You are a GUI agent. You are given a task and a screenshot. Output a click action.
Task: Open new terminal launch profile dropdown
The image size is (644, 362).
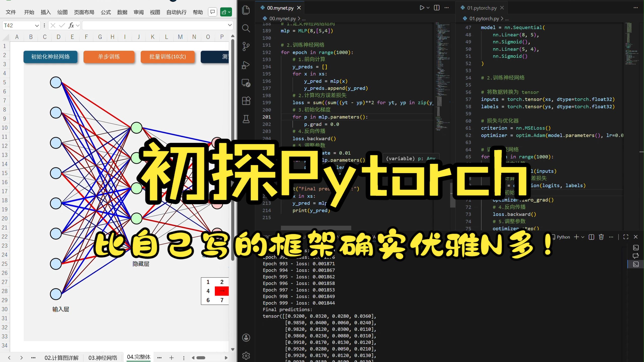pyautogui.click(x=583, y=237)
